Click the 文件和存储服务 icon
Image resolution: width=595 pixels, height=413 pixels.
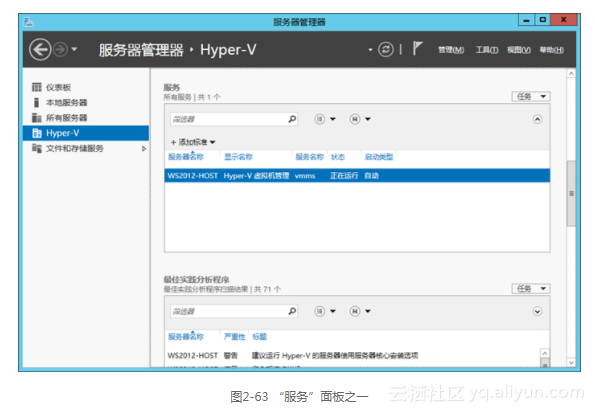click(36, 148)
